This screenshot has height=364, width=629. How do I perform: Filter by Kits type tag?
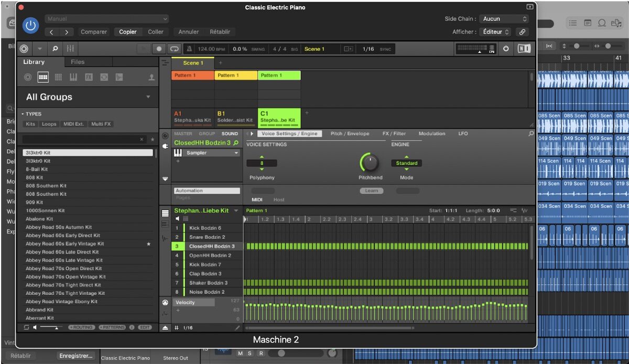(x=30, y=124)
